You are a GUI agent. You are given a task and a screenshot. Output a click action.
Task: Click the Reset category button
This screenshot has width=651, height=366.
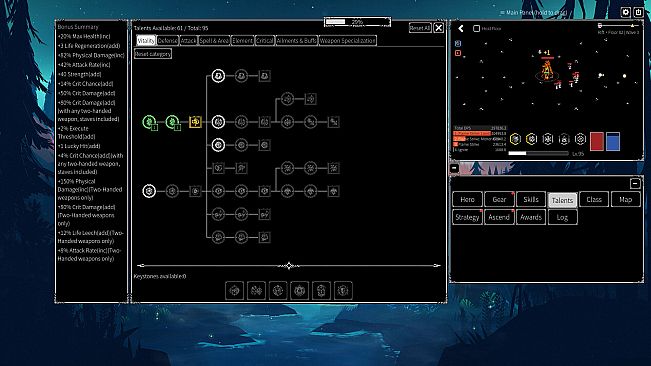point(153,54)
